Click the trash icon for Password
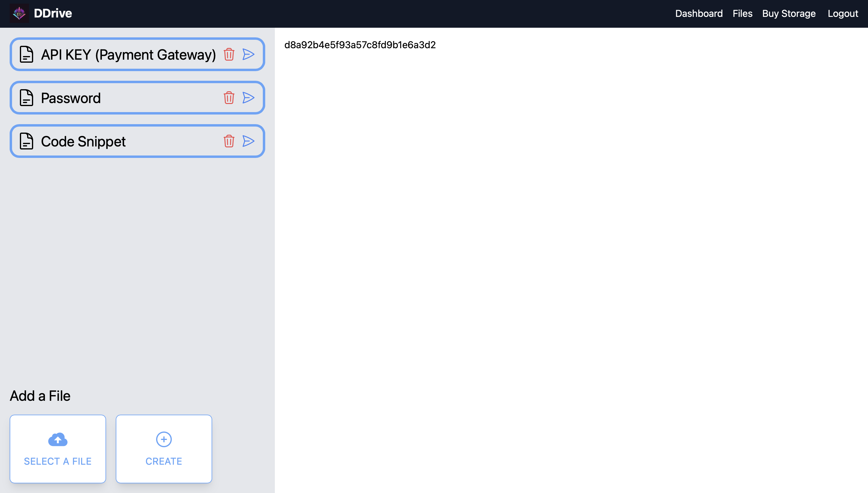The width and height of the screenshot is (868, 493). (229, 98)
